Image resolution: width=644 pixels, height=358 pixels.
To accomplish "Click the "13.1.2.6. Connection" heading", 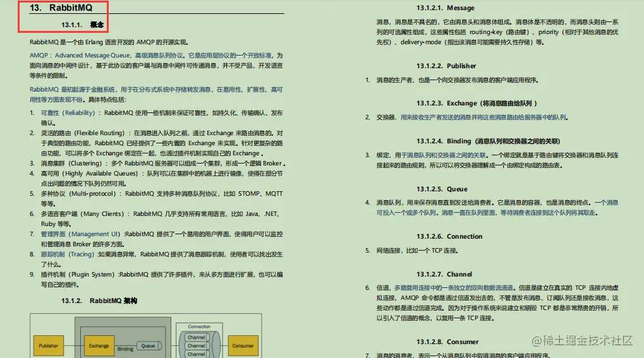I will click(449, 236).
